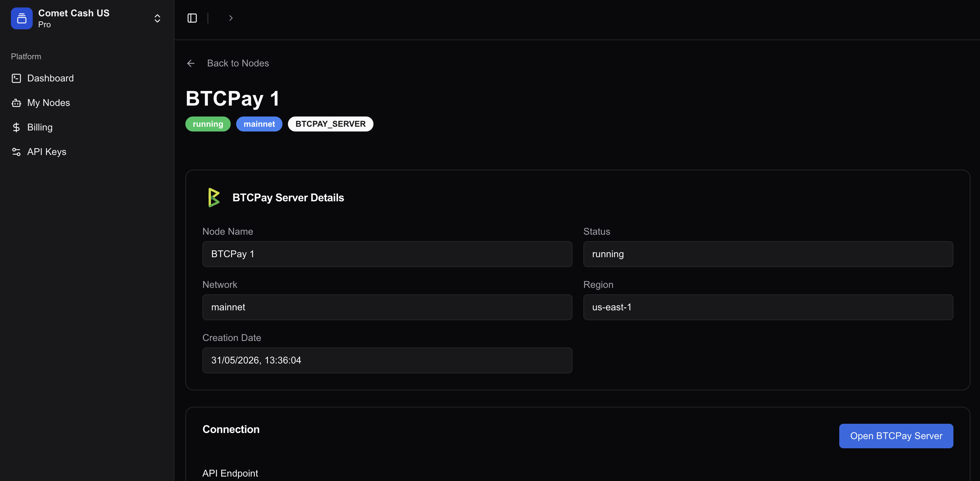Click the BTCPAY_SERVER badge
Screen dimensions: 980x481
330,124
